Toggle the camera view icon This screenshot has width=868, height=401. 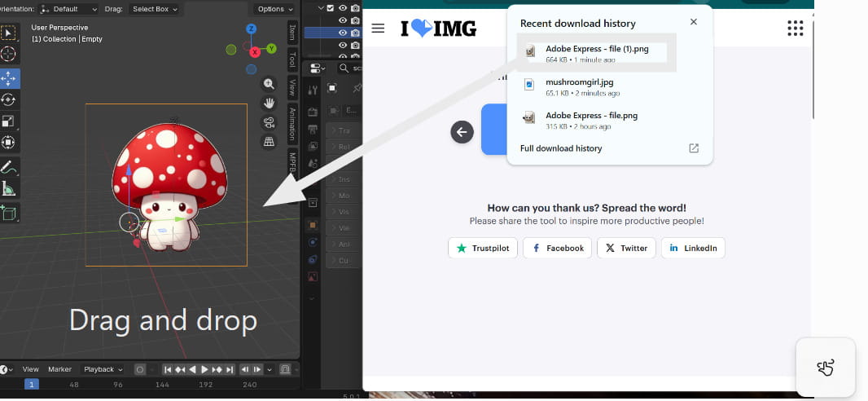pyautogui.click(x=269, y=122)
